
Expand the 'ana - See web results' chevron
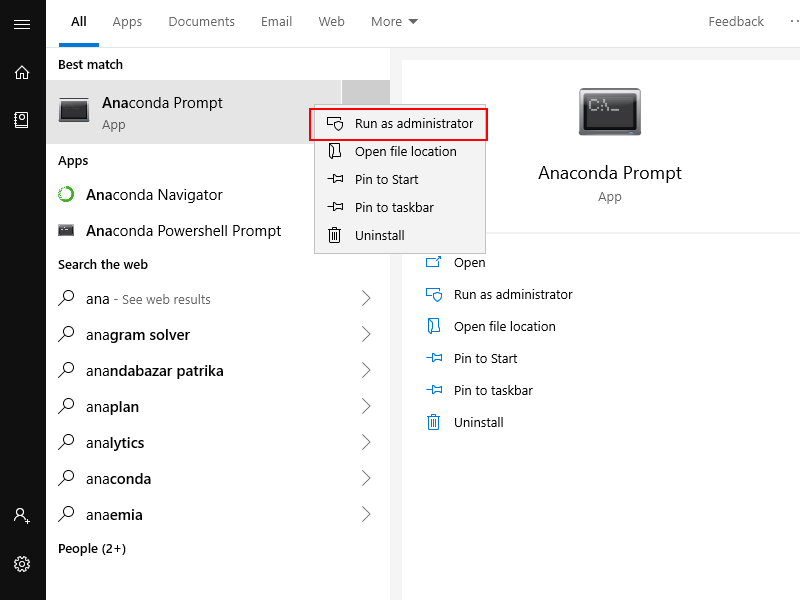click(366, 298)
